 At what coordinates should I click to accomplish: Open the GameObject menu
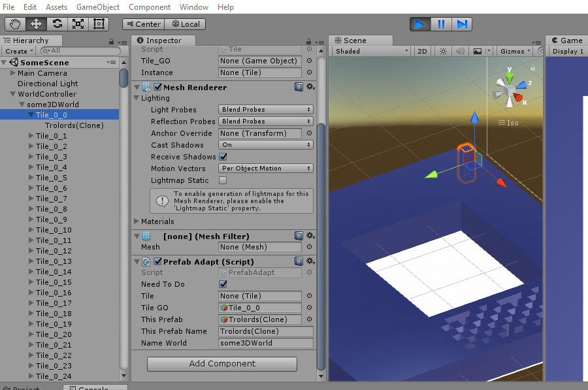click(98, 7)
